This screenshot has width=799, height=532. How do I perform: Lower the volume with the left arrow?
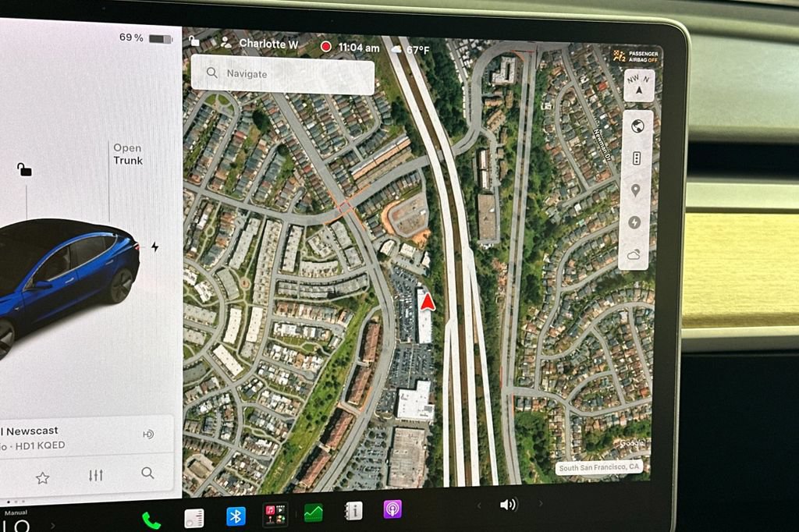pos(478,505)
